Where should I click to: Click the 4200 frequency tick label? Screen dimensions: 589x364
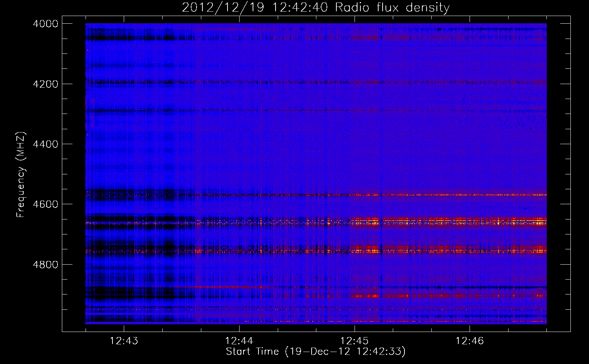tap(46, 84)
